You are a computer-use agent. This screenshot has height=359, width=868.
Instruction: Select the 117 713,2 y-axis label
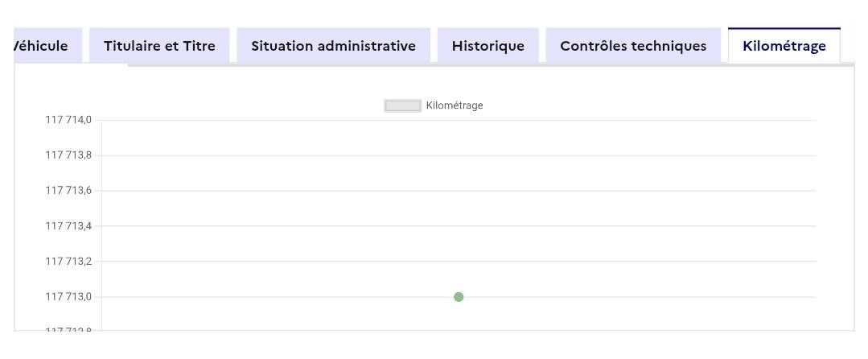tap(68, 262)
